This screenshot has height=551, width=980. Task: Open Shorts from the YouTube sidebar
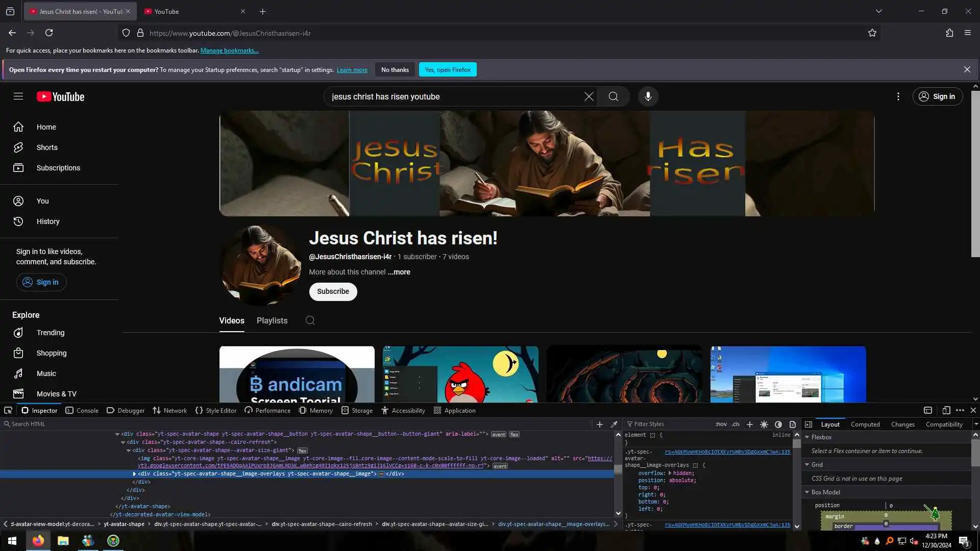coord(47,147)
